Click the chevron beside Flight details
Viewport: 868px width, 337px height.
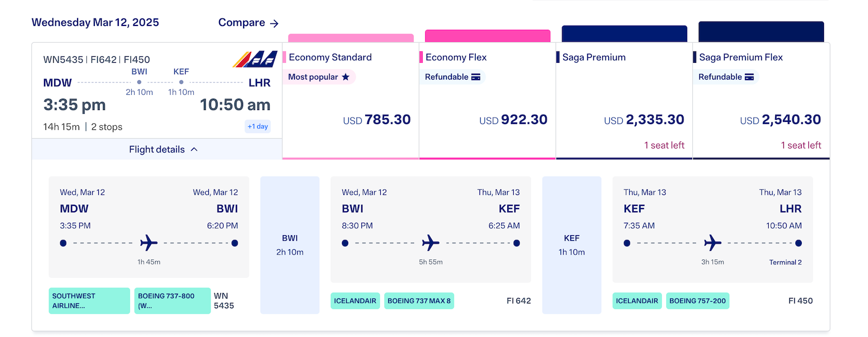[x=194, y=150]
